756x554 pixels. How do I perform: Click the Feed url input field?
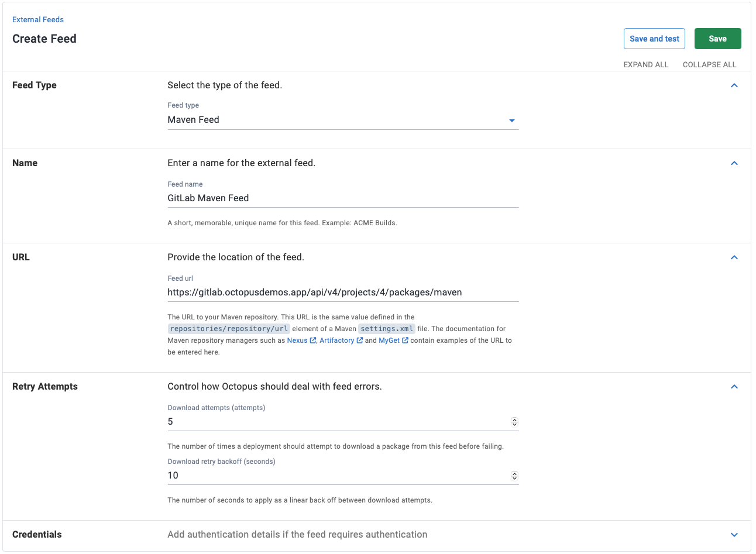[x=343, y=293]
